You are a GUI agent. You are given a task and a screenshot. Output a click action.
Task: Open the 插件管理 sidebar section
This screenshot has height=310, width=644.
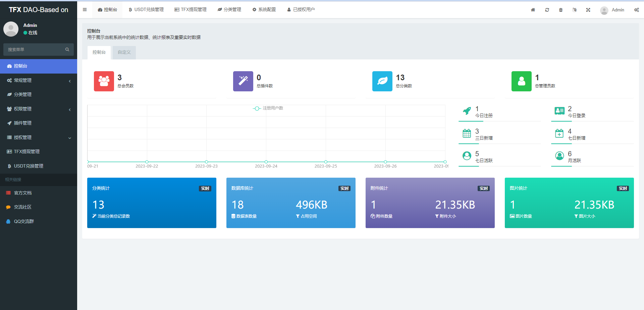pos(22,123)
